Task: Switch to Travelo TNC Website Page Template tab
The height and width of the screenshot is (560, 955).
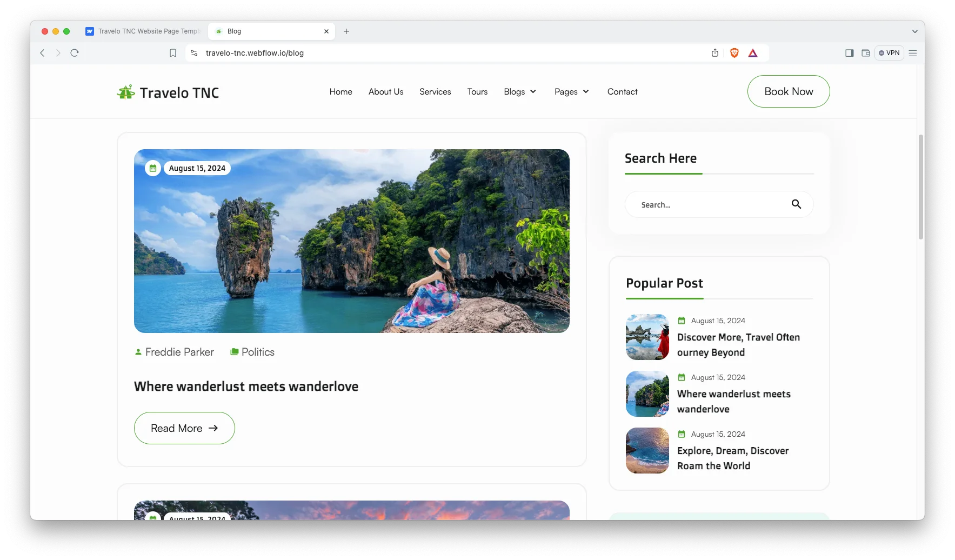Action: pyautogui.click(x=143, y=31)
